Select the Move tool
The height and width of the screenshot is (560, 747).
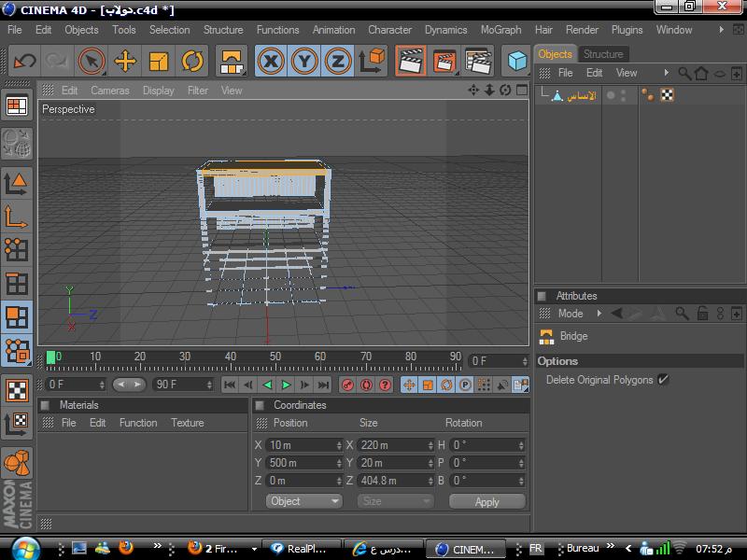(125, 62)
